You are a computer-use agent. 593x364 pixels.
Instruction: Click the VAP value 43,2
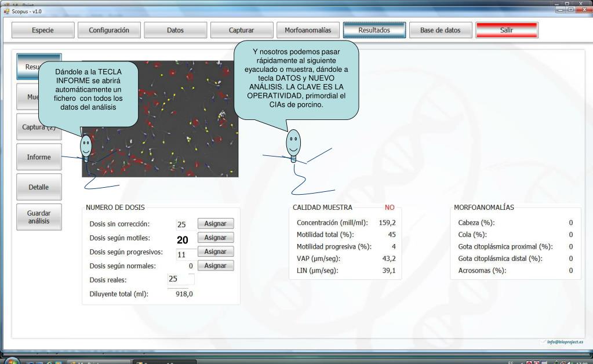389,259
